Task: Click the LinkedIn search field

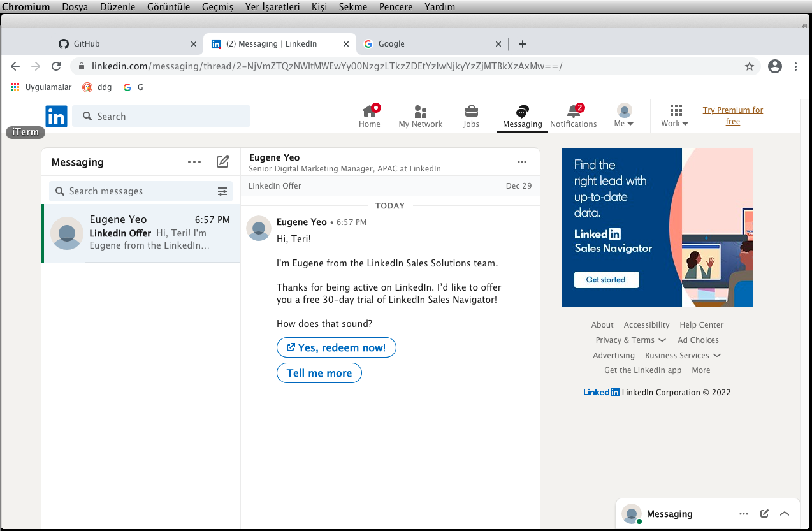Action: [161, 116]
